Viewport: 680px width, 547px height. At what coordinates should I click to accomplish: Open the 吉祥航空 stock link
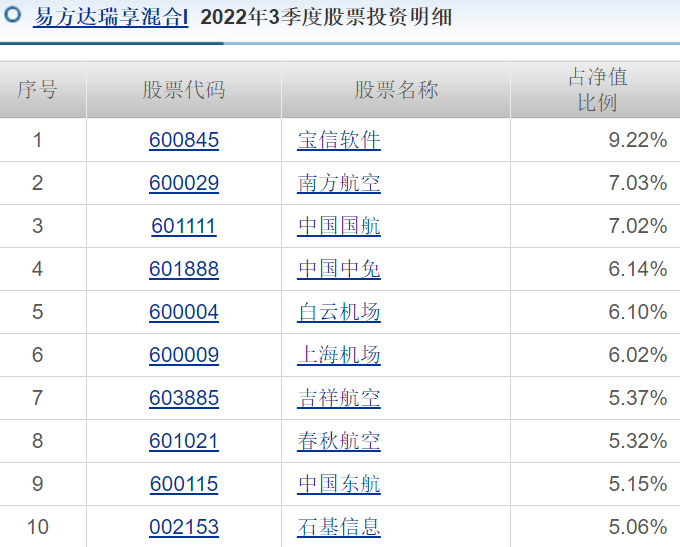tap(339, 398)
